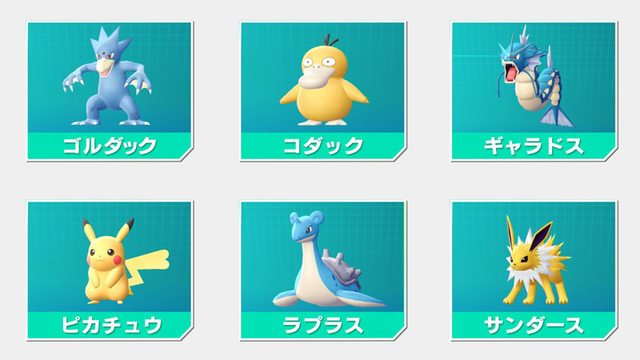The height and width of the screenshot is (360, 640).
Task: Click the hair tufts on Psyduck's head
Action: [x=330, y=40]
